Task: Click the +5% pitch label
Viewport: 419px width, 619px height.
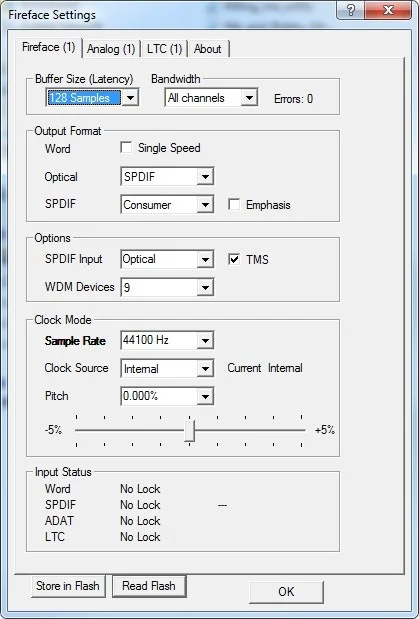Action: click(325, 430)
